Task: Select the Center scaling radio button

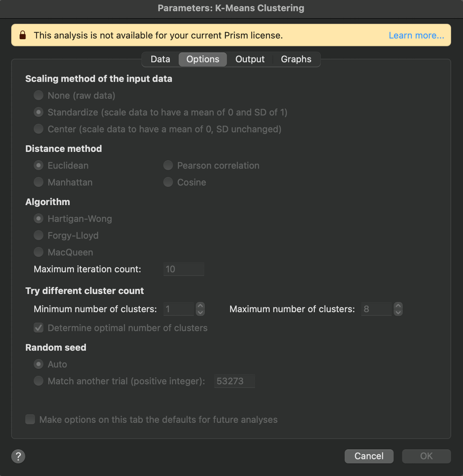Action: pyautogui.click(x=39, y=129)
